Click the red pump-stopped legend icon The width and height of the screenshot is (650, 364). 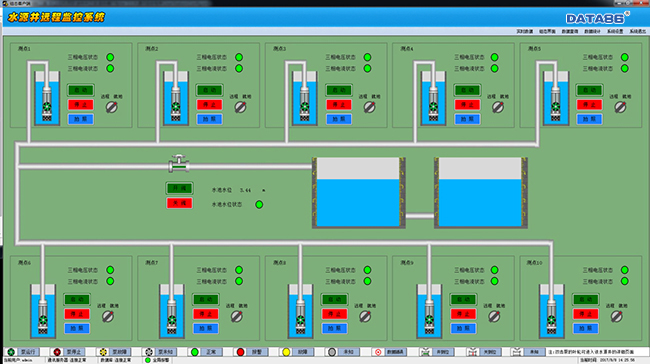pyautogui.click(x=57, y=352)
